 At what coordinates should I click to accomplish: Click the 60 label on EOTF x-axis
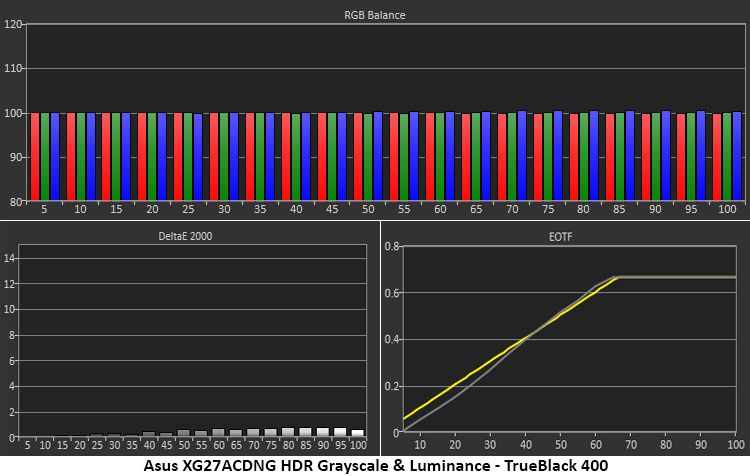point(596,444)
